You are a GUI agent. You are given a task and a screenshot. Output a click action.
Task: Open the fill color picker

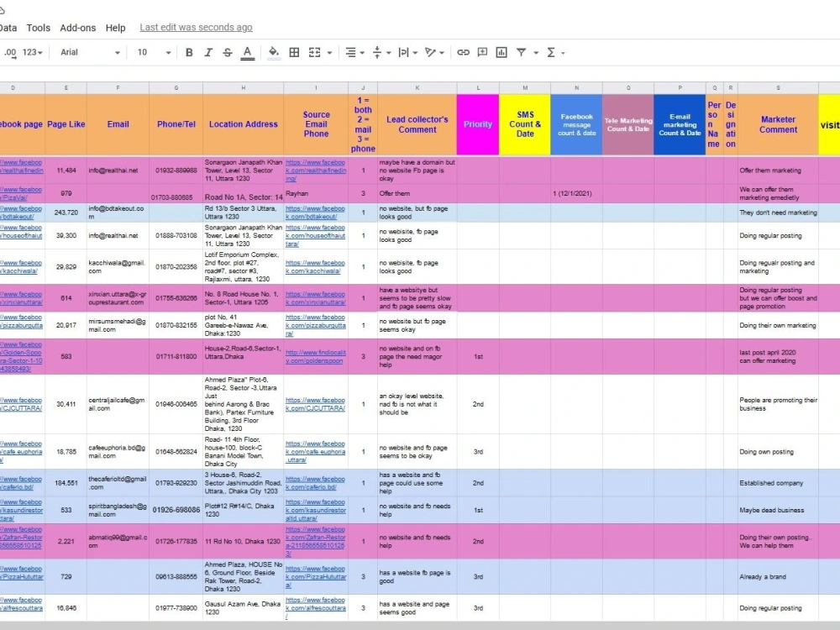(x=274, y=52)
